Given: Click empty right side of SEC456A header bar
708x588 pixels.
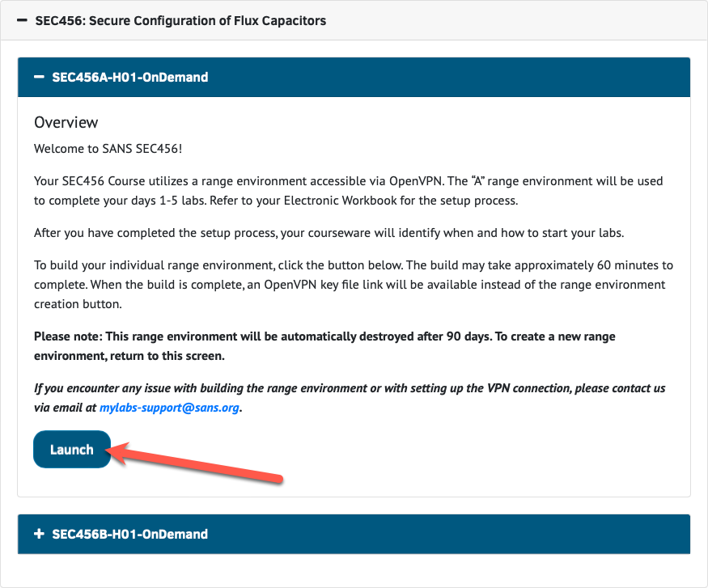Looking at the screenshot, I should [485, 78].
